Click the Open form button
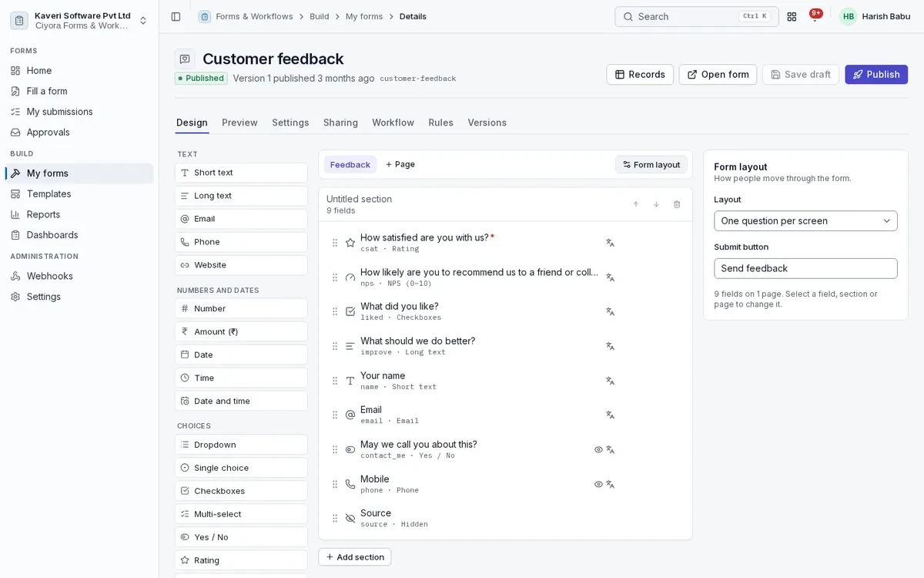Viewport: 924px width, 578px height. point(718,75)
